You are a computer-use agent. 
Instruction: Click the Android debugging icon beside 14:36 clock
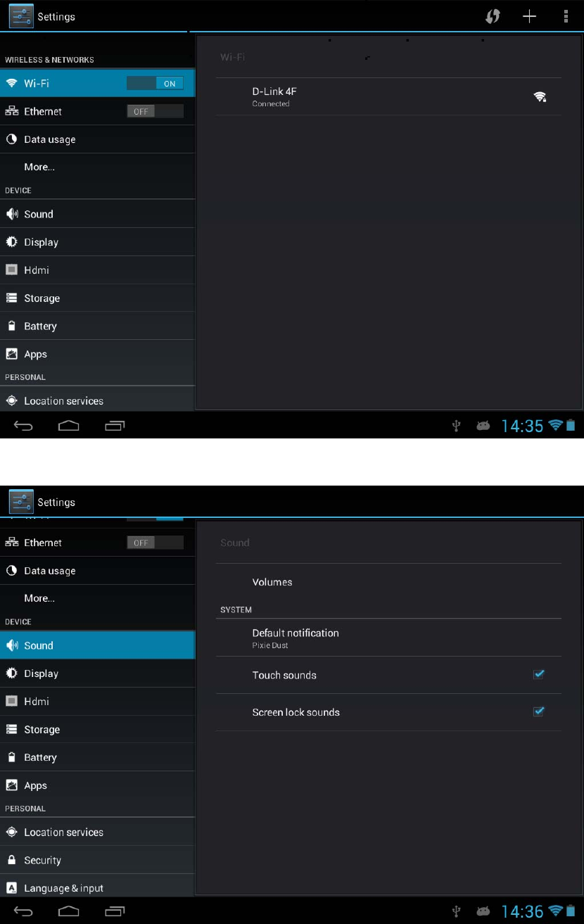483,911
